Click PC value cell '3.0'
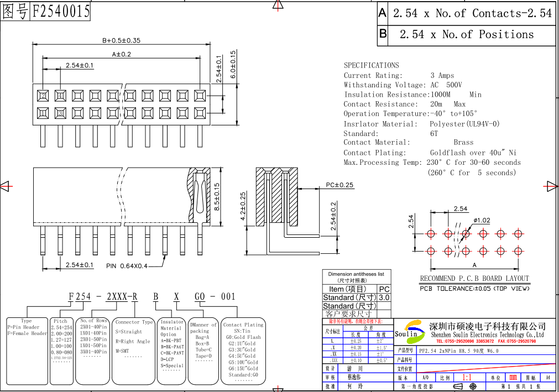The width and height of the screenshot is (559, 392). click(x=384, y=297)
